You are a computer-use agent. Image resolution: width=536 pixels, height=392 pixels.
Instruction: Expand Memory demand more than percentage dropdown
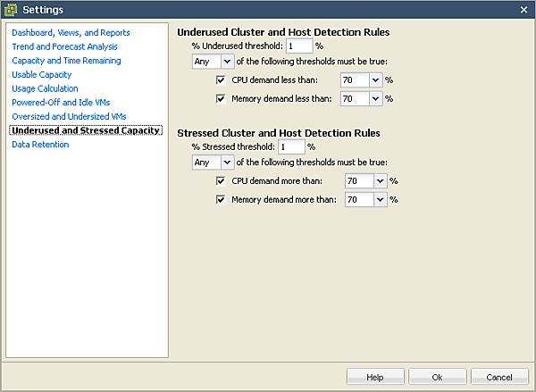(x=381, y=200)
